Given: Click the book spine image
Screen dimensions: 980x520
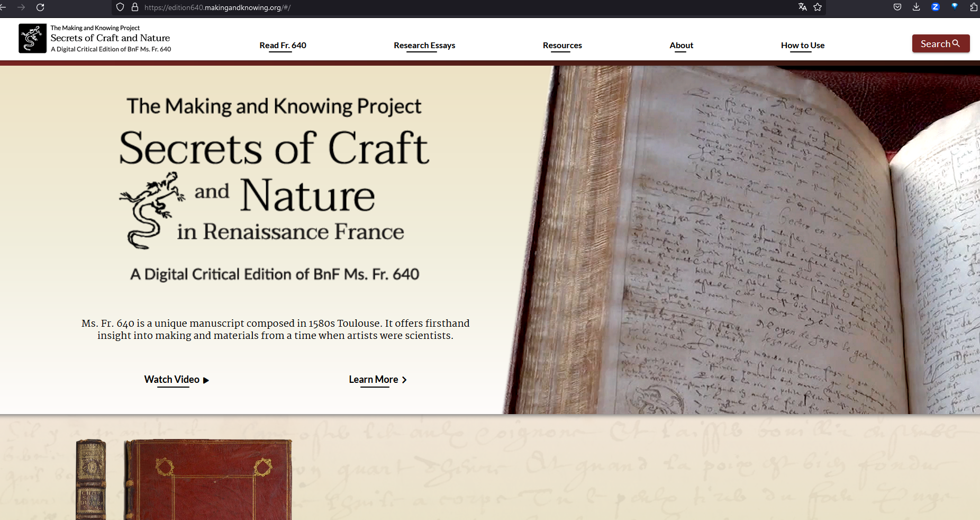Looking at the screenshot, I should pyautogui.click(x=91, y=479).
